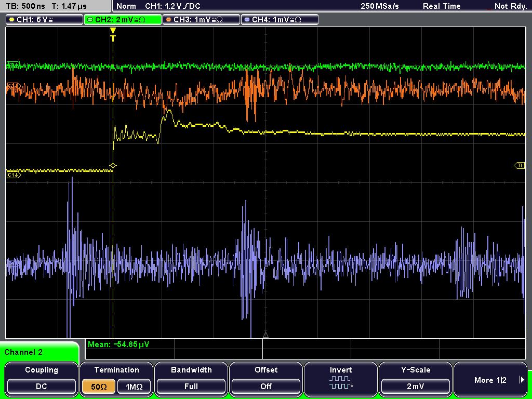Toggle the Offset Off button
This screenshot has width=532, height=399.
(266, 378)
